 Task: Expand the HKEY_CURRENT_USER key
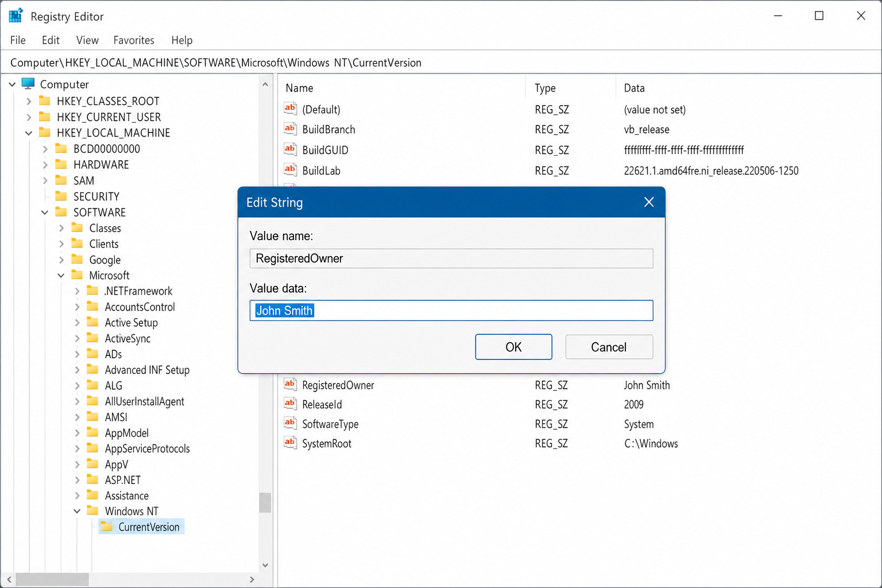pyautogui.click(x=29, y=117)
